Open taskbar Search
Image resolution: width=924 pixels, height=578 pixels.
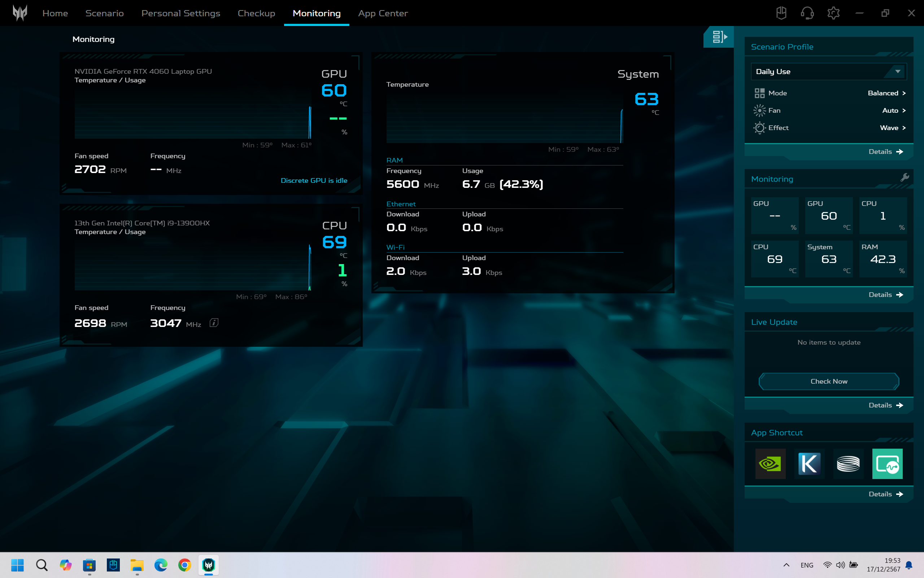pos(42,565)
